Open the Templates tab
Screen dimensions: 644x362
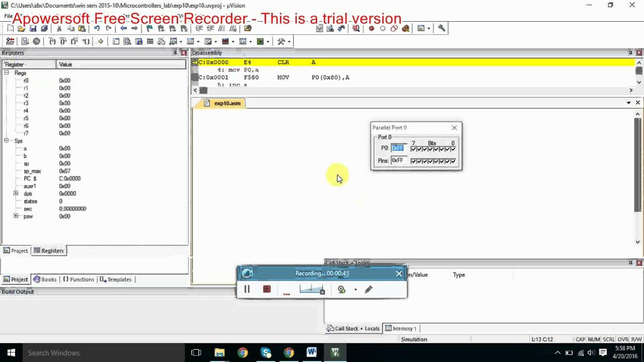click(116, 280)
